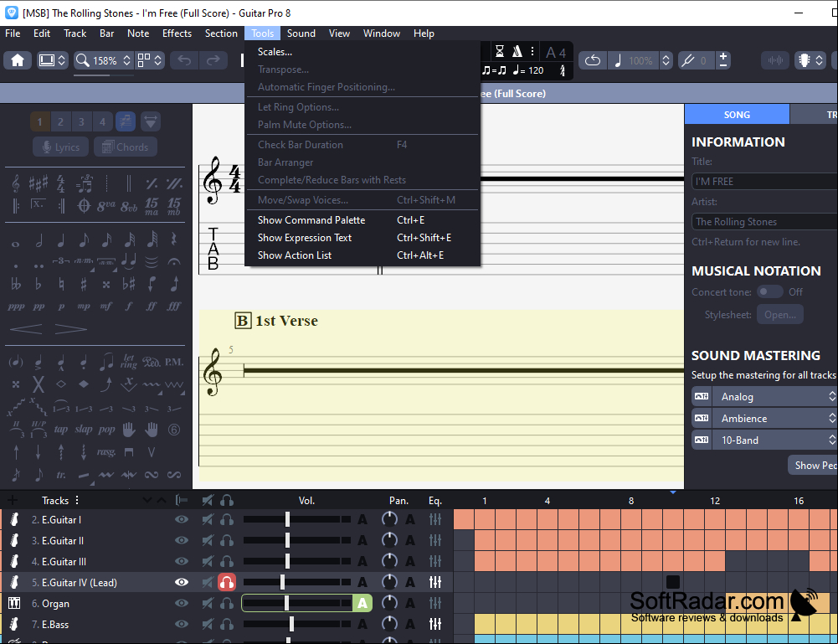Image resolution: width=838 pixels, height=644 pixels.
Task: Adjust the zoom level stepper arrows
Action: tap(126, 59)
